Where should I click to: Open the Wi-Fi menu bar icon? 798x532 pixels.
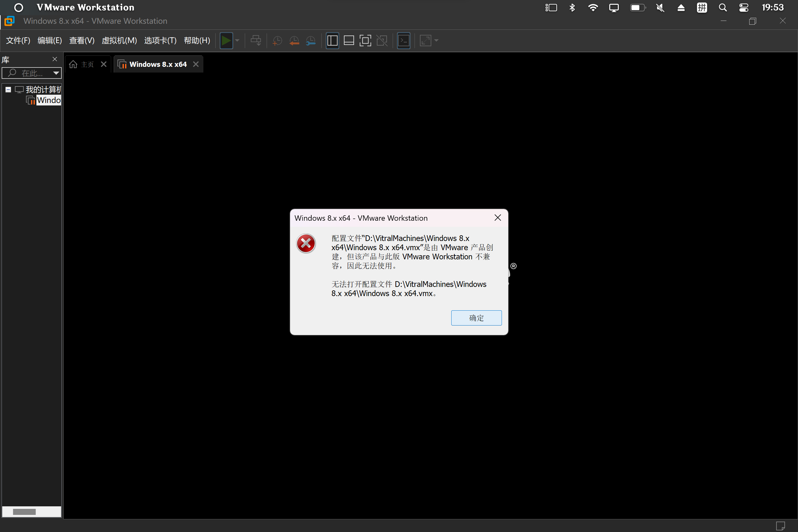593,8
